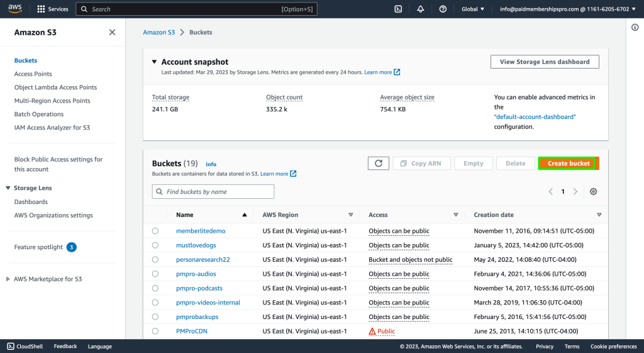
Task: Click View Storage Lens dashboard
Action: pyautogui.click(x=545, y=62)
